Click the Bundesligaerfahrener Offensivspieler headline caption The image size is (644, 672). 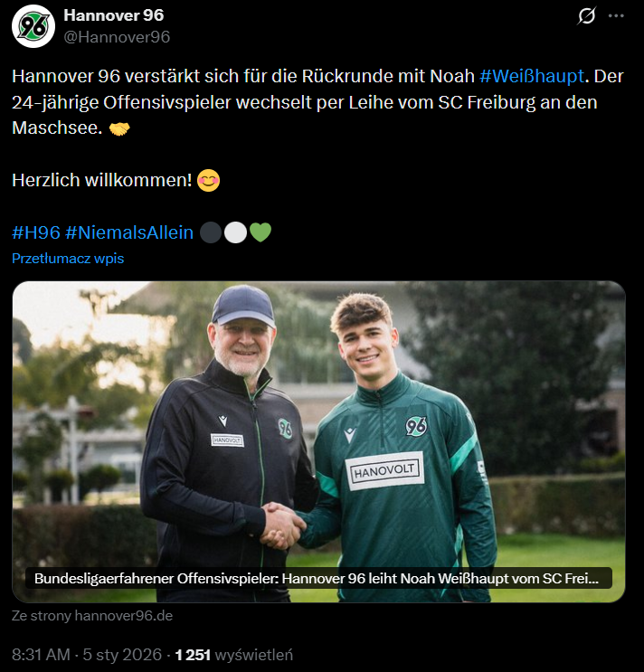pyautogui.click(x=322, y=579)
